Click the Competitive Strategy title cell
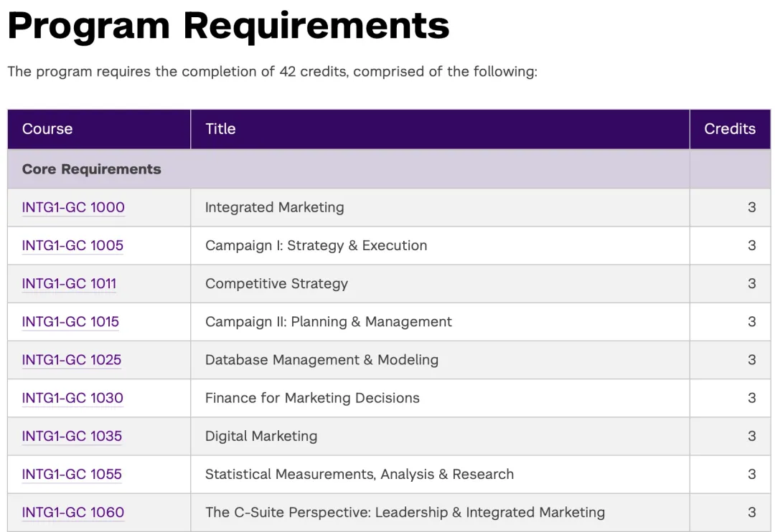 tap(276, 283)
